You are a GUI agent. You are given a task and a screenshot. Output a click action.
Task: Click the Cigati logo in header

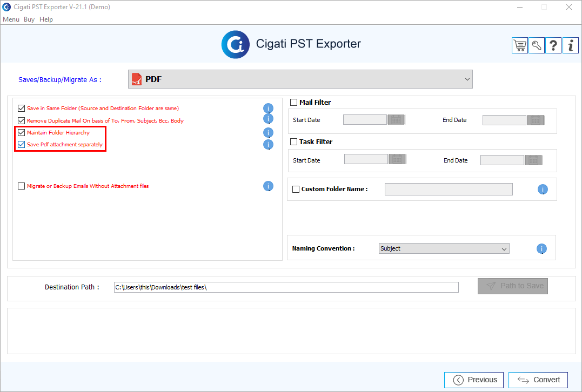coord(235,44)
